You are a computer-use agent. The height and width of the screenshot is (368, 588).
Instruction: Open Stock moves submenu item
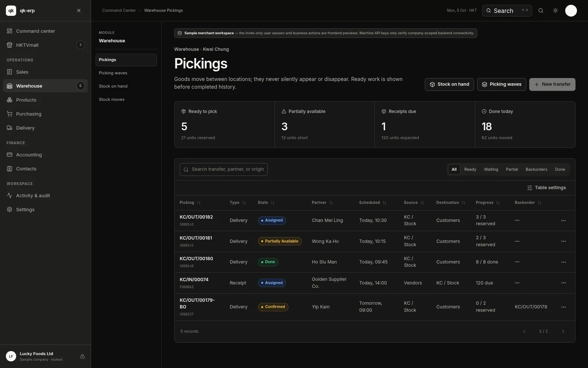click(x=126, y=100)
